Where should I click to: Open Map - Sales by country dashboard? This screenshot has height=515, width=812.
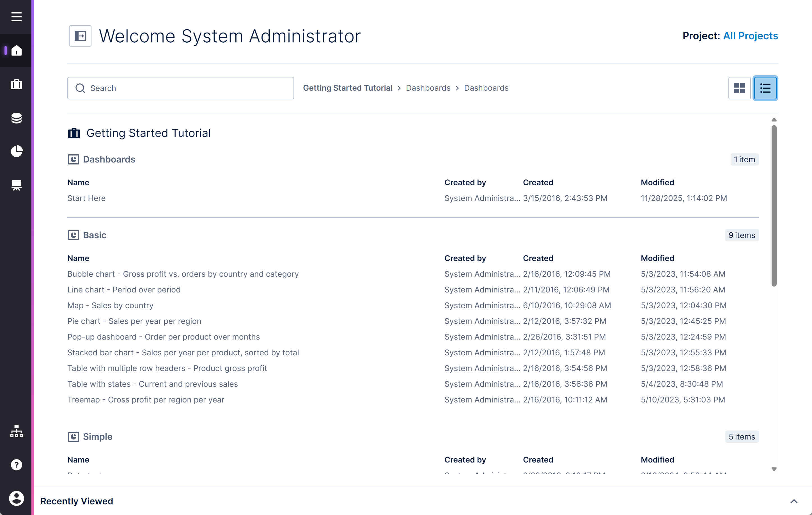[110, 306]
